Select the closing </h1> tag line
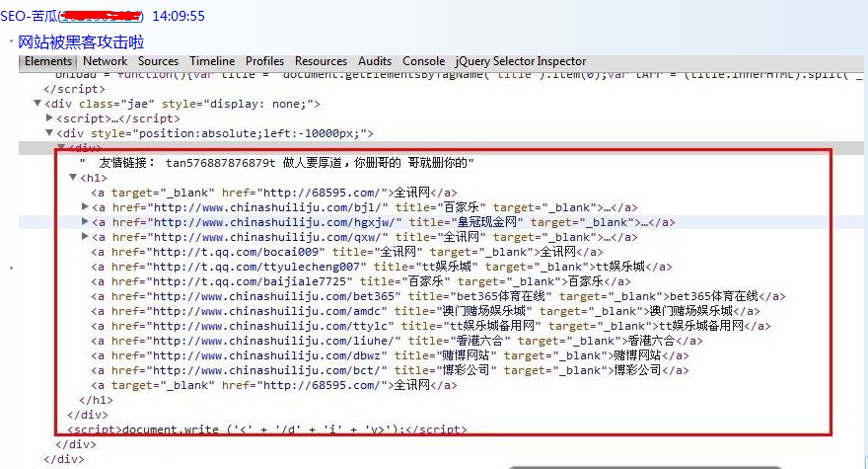The height and width of the screenshot is (469, 868). click(97, 400)
